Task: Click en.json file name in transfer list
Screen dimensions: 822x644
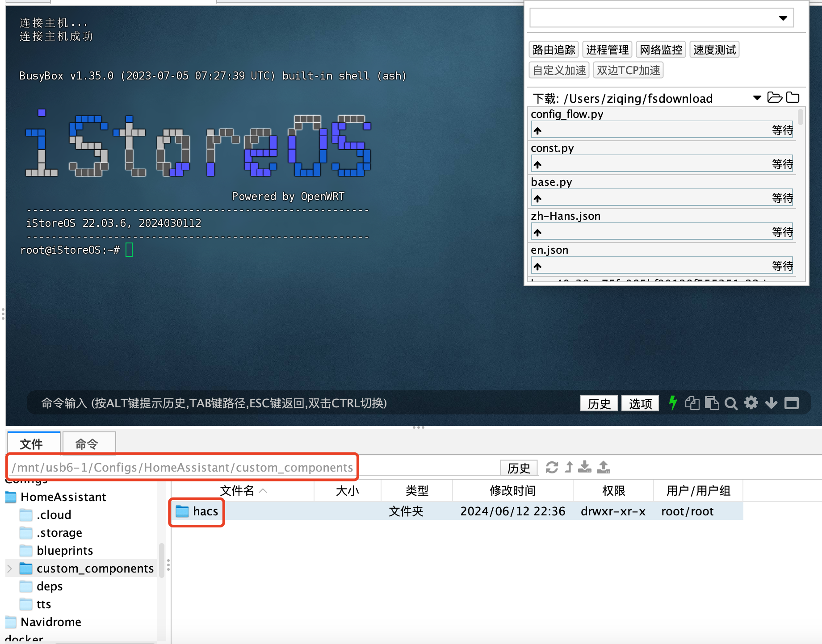Action: click(549, 250)
